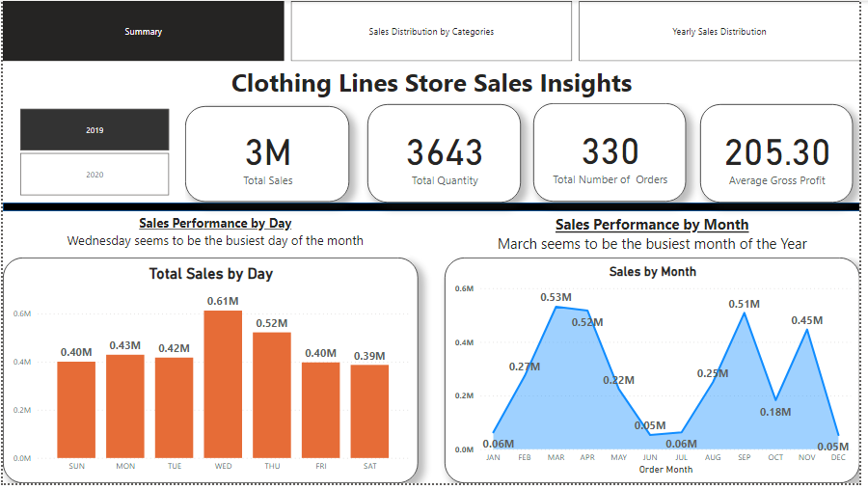Click the March peak data point 0.53M
The width and height of the screenshot is (868, 489).
click(x=556, y=307)
